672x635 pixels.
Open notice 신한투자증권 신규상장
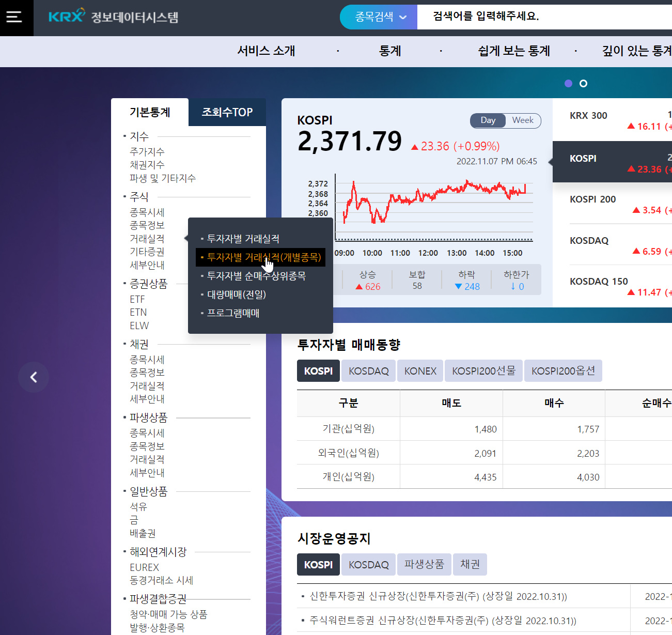tap(438, 596)
